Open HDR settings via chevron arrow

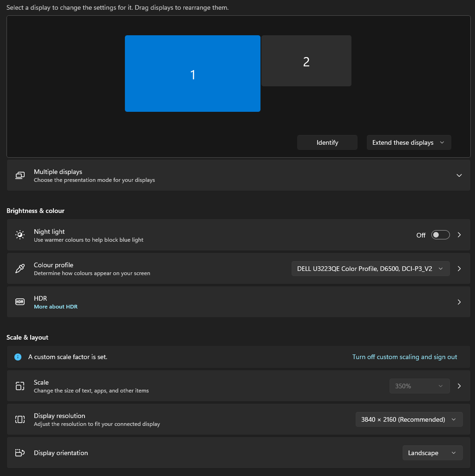point(459,302)
